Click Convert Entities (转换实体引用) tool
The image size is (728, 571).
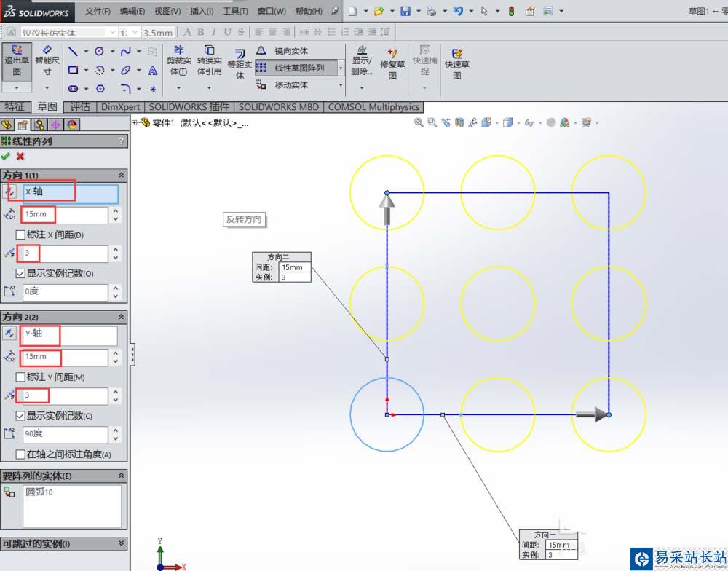[x=210, y=60]
